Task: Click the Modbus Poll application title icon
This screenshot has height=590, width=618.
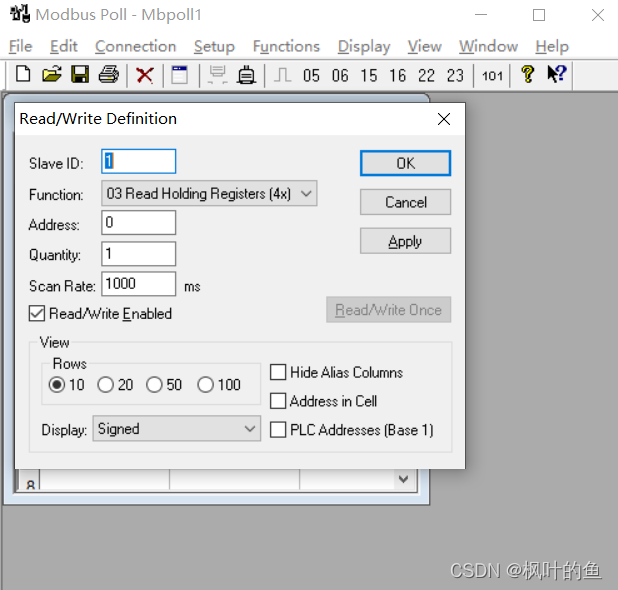Action: pyautogui.click(x=20, y=14)
